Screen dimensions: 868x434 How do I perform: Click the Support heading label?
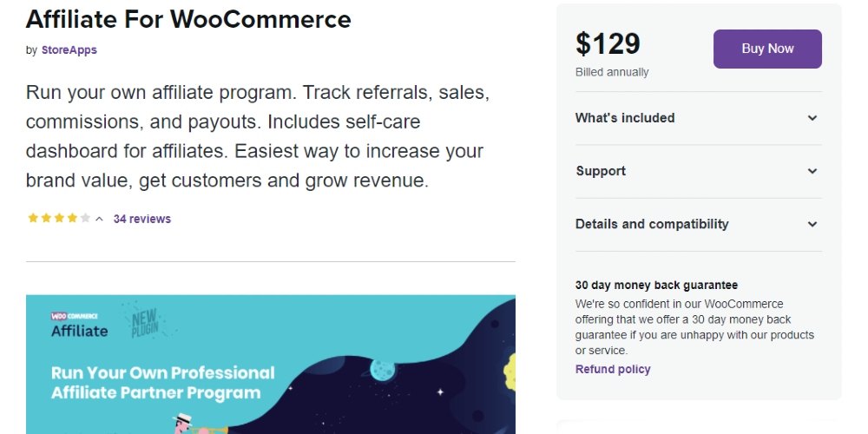[x=601, y=171]
